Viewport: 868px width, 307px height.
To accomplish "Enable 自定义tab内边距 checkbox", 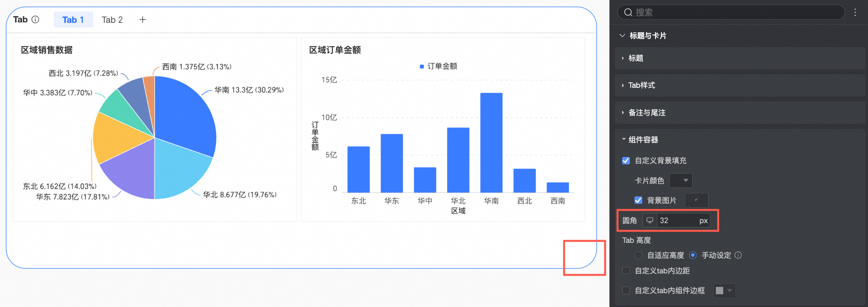I will coord(626,271).
